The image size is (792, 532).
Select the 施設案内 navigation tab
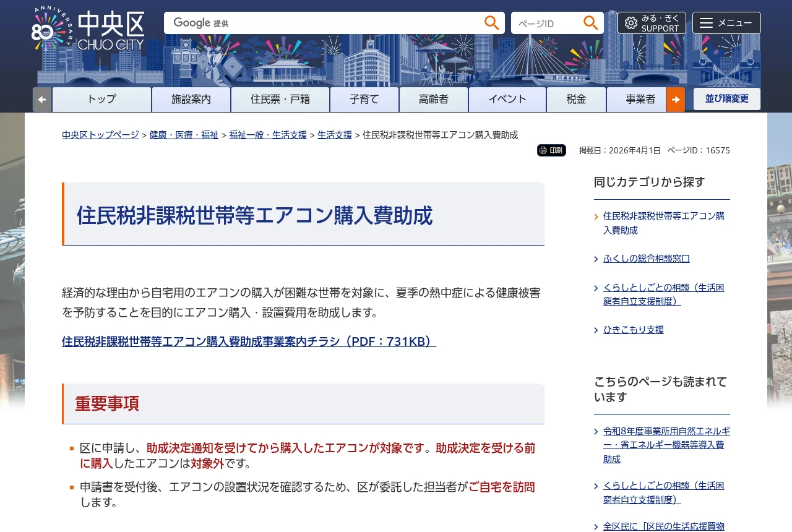(x=191, y=100)
